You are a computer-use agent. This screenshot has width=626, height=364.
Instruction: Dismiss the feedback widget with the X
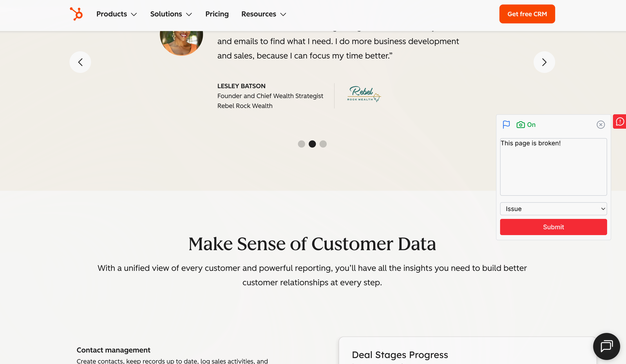(x=601, y=124)
